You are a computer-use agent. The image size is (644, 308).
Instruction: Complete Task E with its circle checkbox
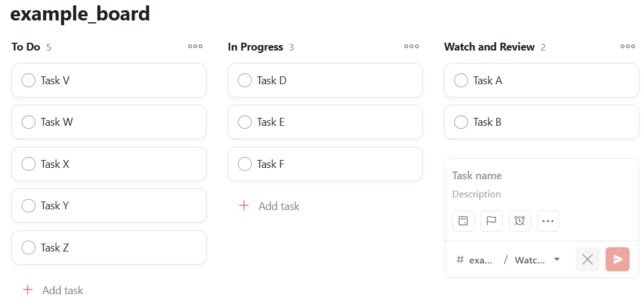click(245, 122)
